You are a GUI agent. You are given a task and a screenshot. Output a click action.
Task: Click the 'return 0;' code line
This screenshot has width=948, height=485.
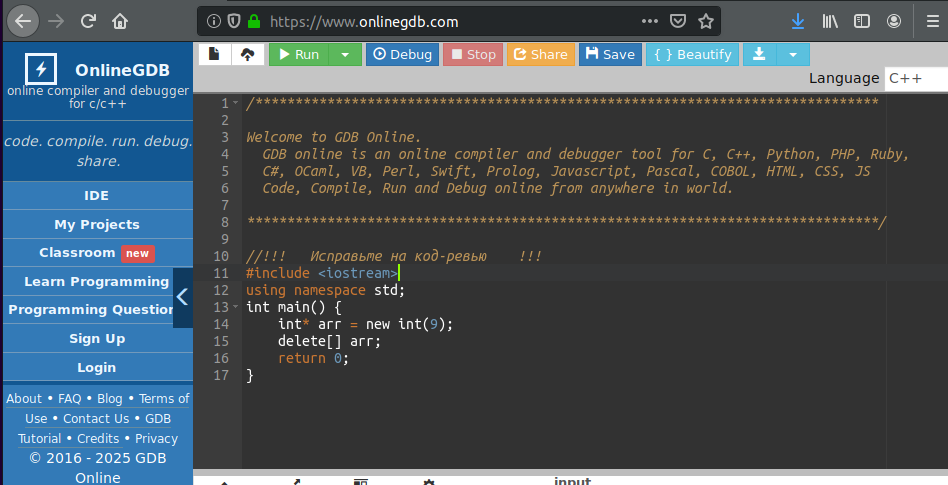pyautogui.click(x=313, y=358)
